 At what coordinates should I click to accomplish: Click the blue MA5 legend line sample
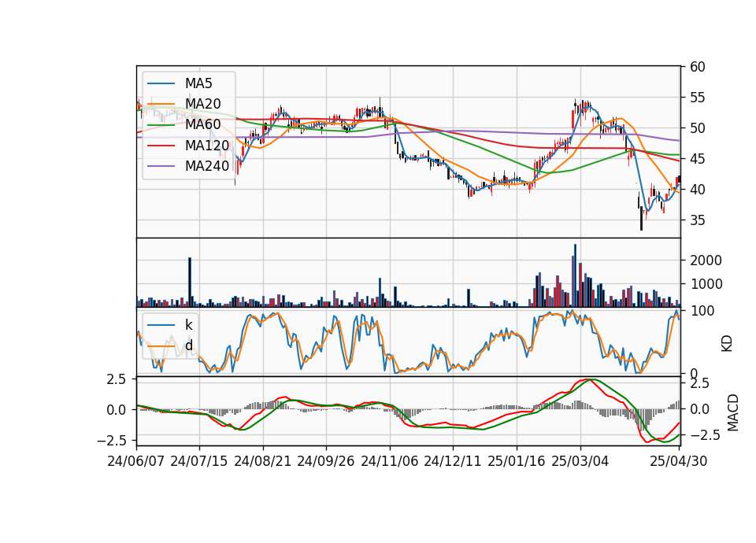coord(161,83)
